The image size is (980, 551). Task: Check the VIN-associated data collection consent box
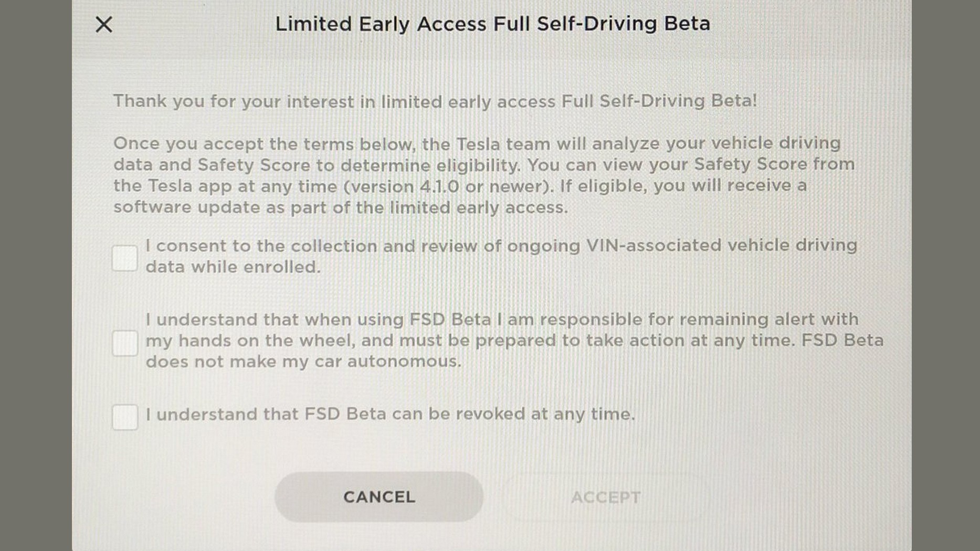pos(125,258)
